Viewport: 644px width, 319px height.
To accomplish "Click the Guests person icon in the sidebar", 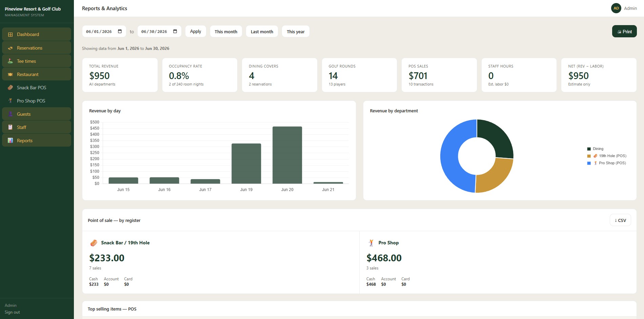I will click(x=10, y=114).
